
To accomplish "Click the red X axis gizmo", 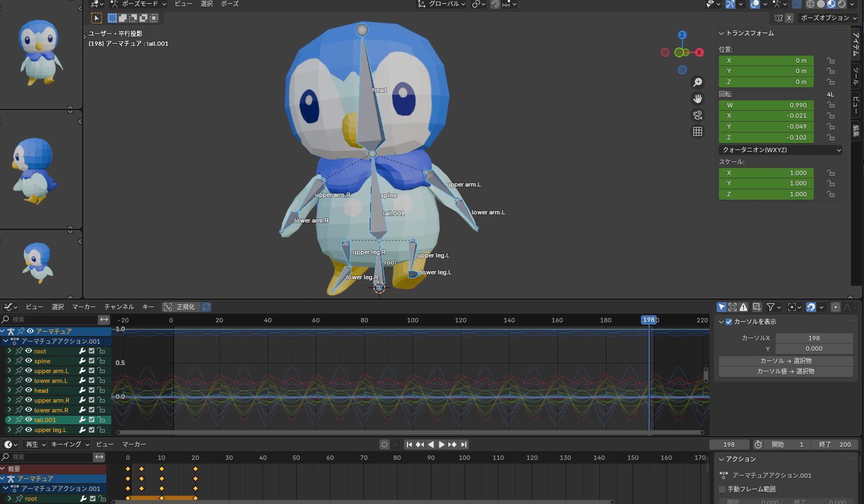I will coord(699,52).
